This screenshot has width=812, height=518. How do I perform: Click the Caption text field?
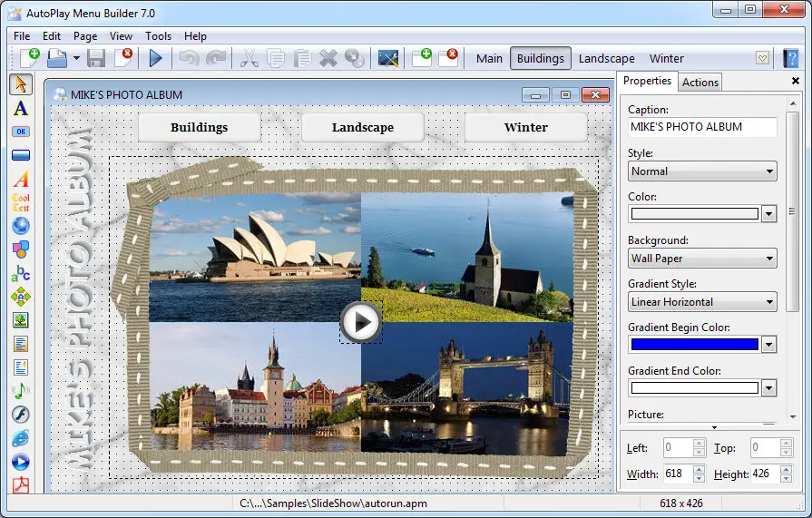point(701,127)
